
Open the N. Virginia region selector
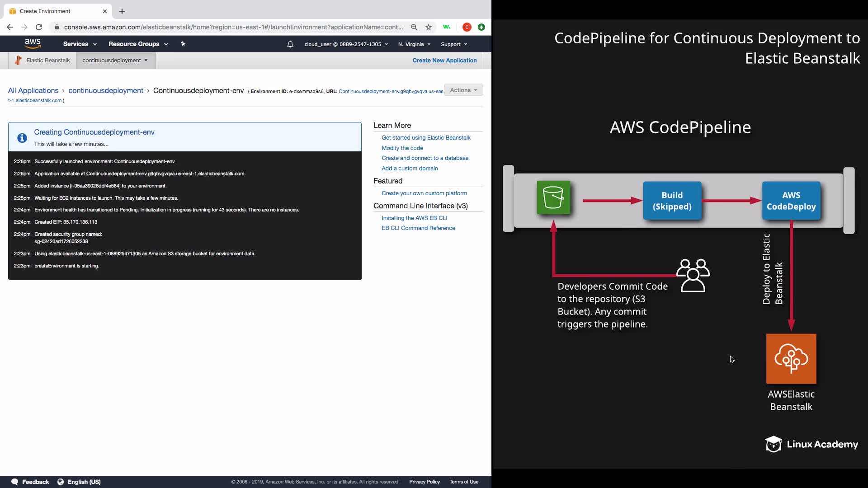point(414,44)
